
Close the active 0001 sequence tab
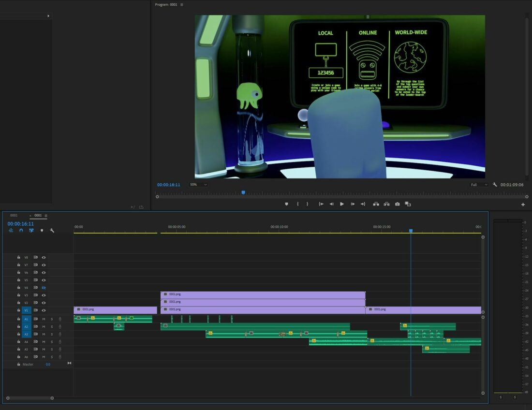[x=30, y=216]
